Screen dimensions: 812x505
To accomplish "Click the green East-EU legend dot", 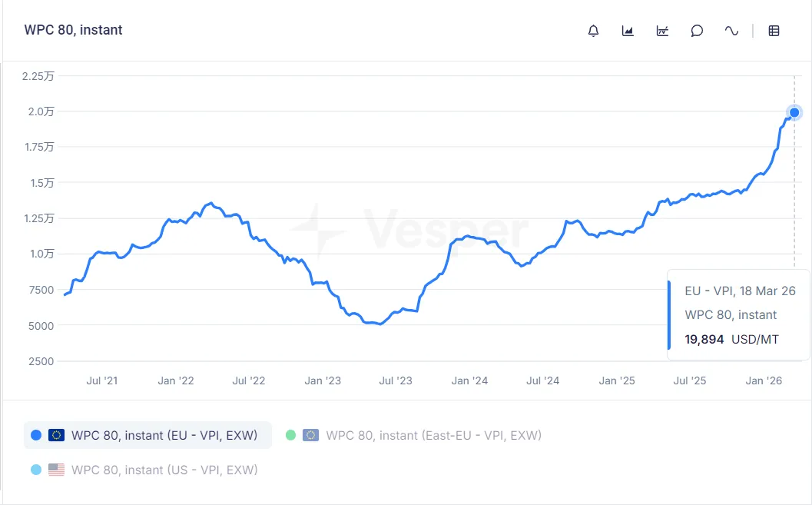I will pyautogui.click(x=290, y=435).
